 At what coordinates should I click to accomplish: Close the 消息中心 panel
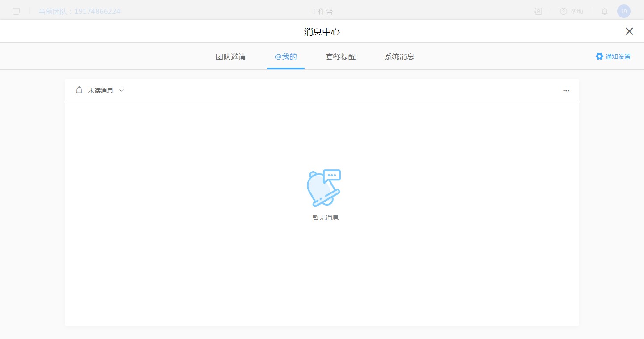(629, 31)
